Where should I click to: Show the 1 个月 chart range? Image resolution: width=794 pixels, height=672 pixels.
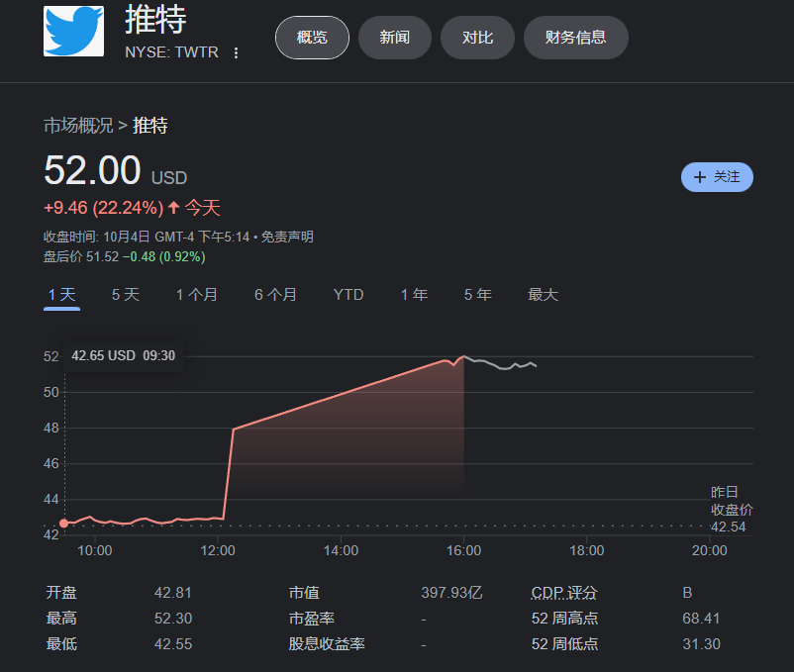196,295
